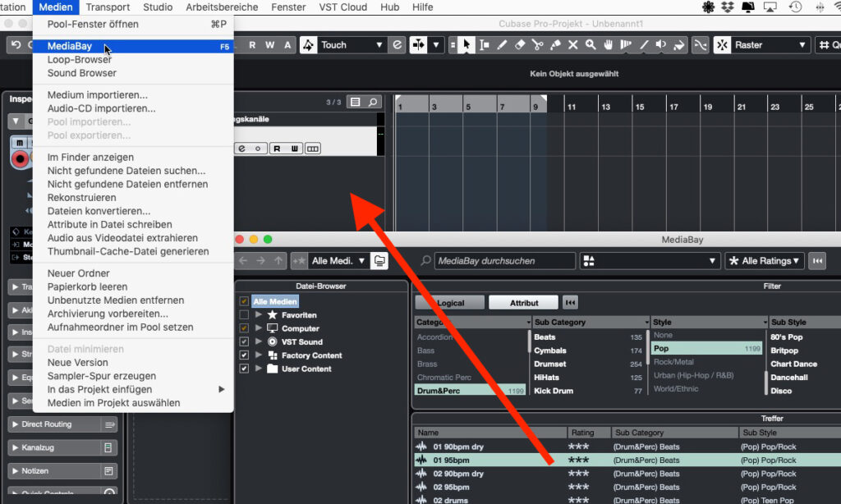Toggle the Auto-Scroll button in toolbar
This screenshot has width=841, height=504.
pos(418,45)
